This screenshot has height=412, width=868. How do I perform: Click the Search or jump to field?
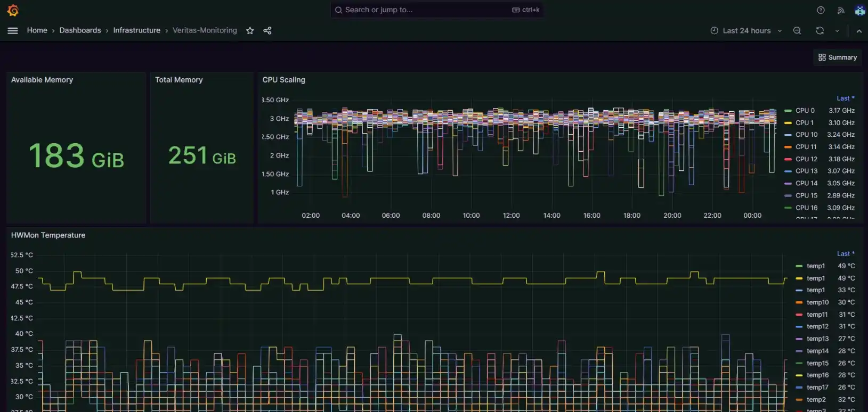pyautogui.click(x=437, y=10)
